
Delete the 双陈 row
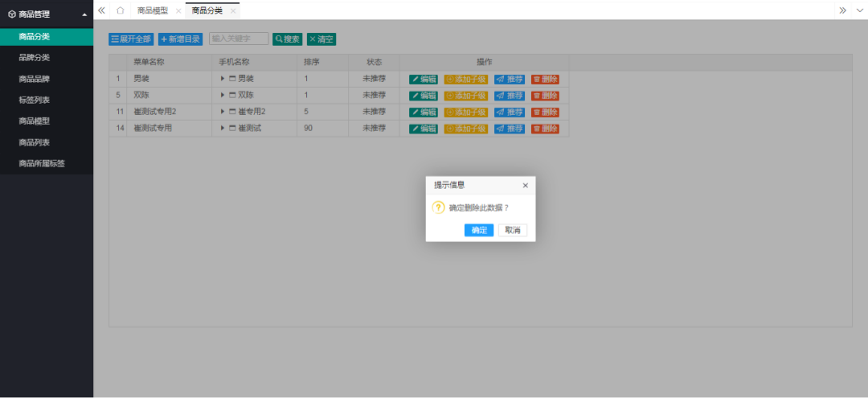pos(545,96)
